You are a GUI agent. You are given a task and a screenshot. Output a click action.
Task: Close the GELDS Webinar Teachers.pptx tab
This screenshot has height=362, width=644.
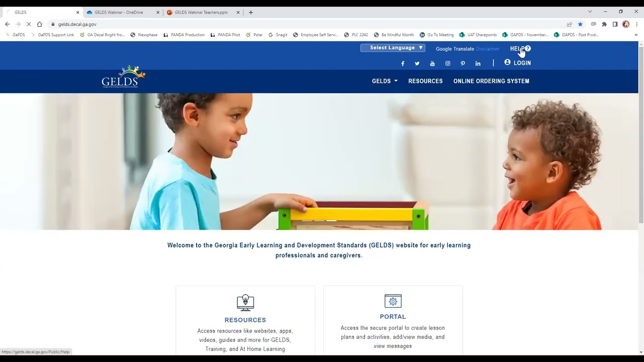(238, 12)
